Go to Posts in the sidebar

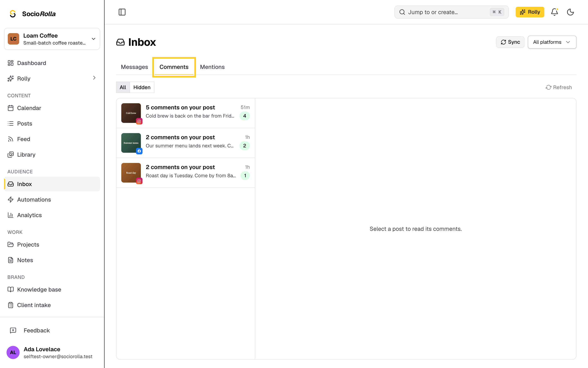point(52,123)
